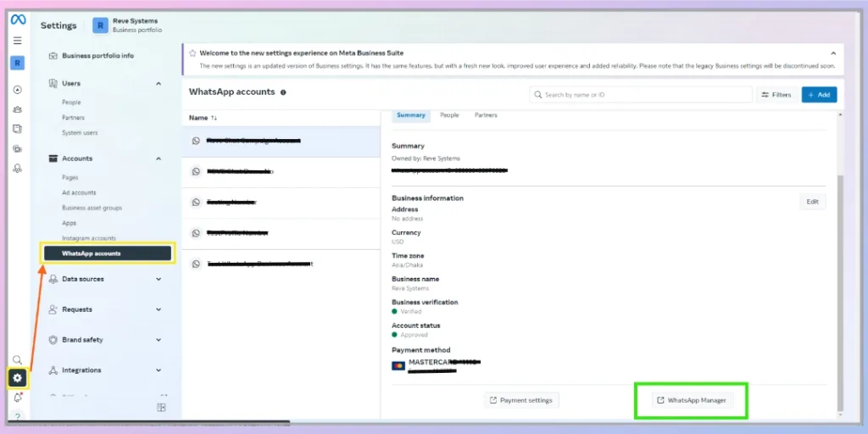Click the Data sources icon
Viewport: 868px width, 434px height.
pos(53,279)
